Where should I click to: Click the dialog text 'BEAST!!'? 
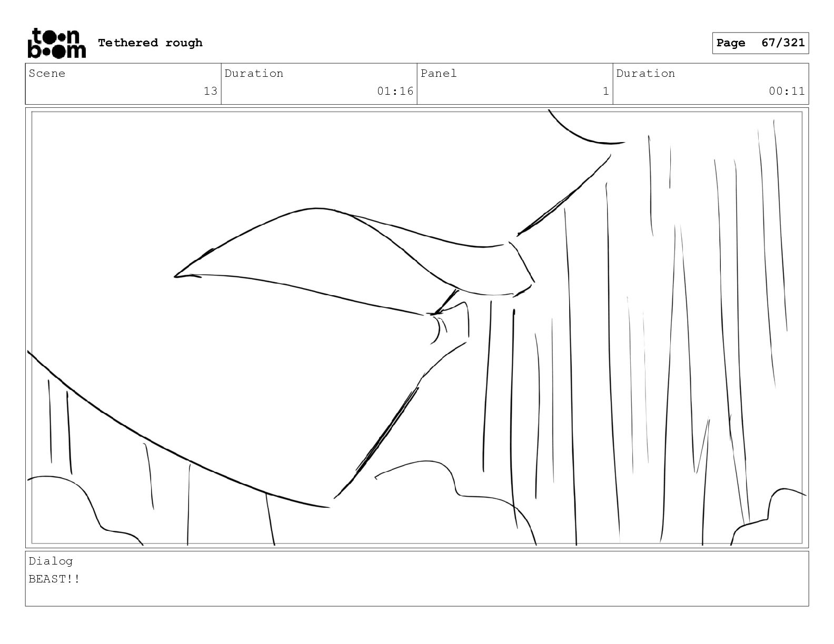pos(54,579)
